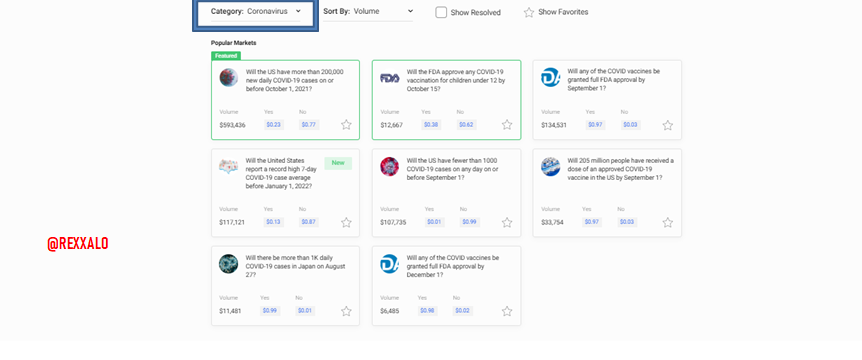Favorite the full FDA approval by September 1 market

[667, 125]
